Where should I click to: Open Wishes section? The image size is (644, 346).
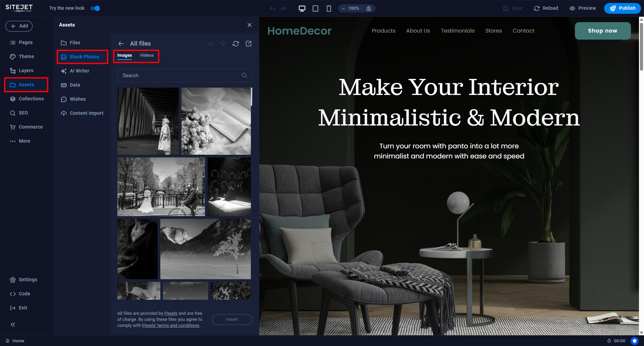[73, 99]
